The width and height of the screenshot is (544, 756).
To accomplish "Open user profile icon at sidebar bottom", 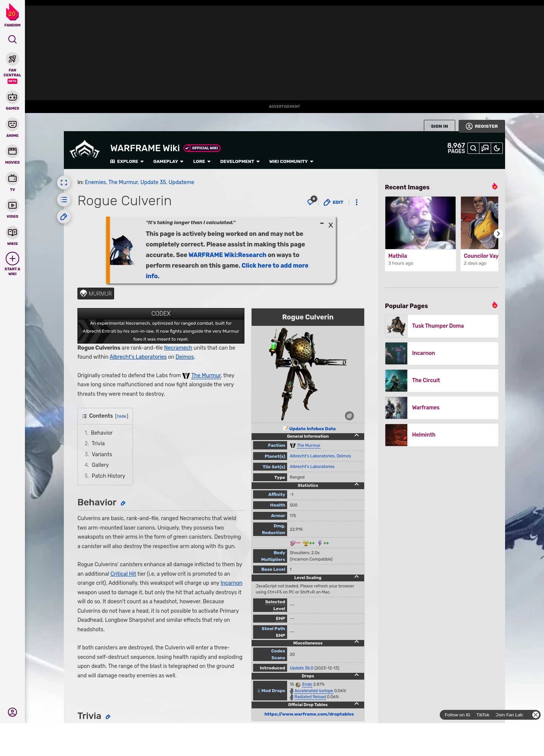I will point(12,712).
